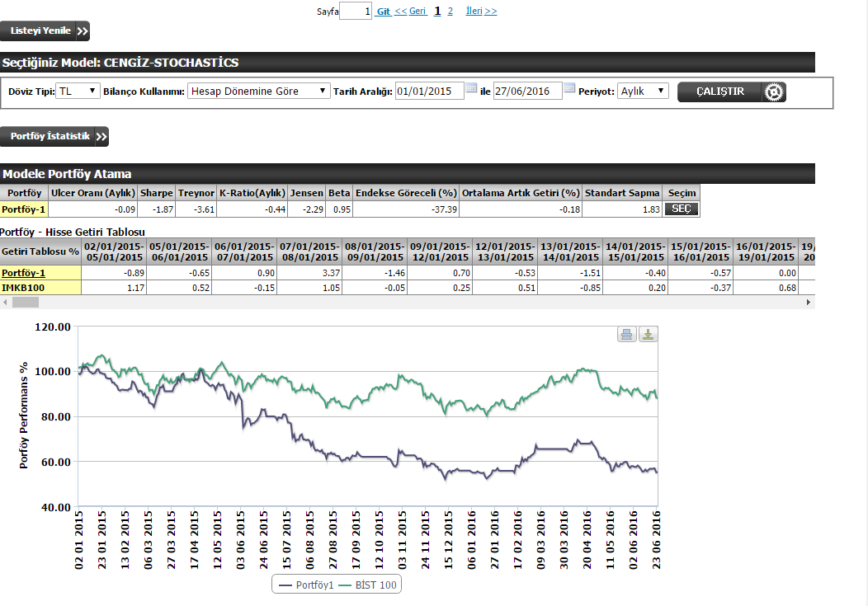Image resolution: width=868 pixels, height=606 pixels.
Task: Run the model with ÇALIŞTIR button
Action: pos(731,92)
